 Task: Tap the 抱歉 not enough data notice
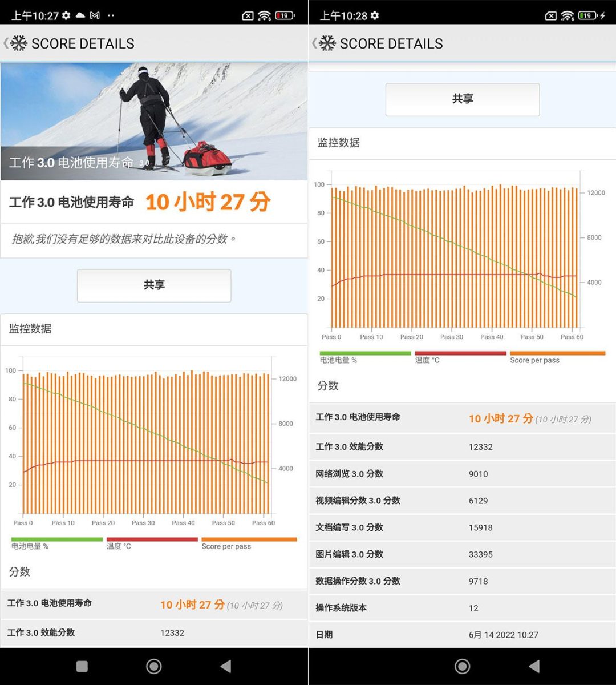[123, 239]
